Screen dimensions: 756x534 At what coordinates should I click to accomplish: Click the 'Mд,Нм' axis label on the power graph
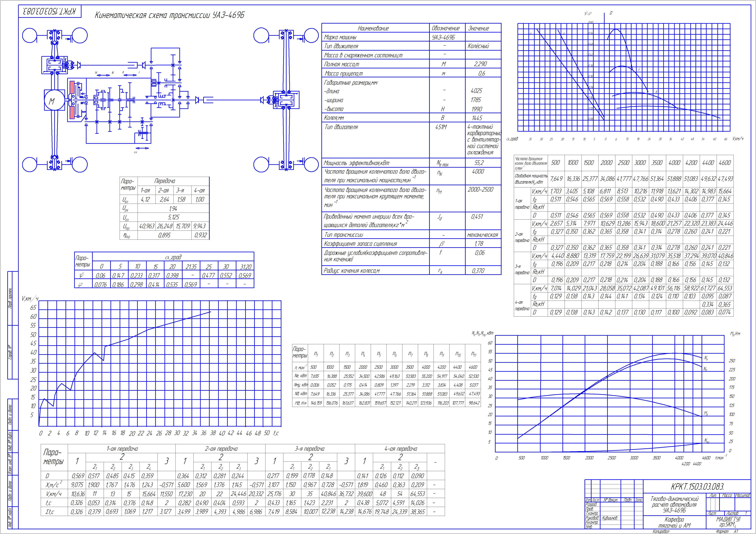pos(735,334)
